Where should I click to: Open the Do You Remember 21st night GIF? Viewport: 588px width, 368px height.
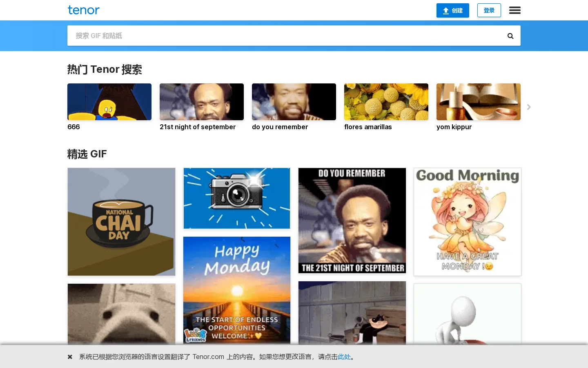352,220
